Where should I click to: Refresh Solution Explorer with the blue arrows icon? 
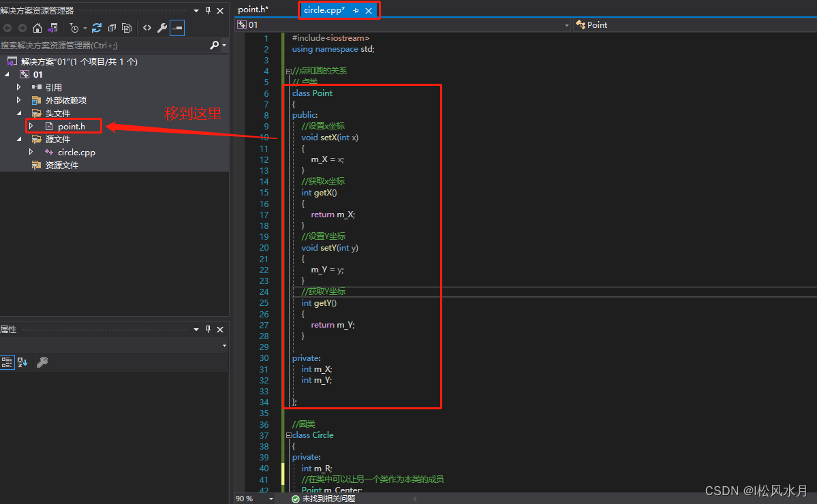[96, 28]
